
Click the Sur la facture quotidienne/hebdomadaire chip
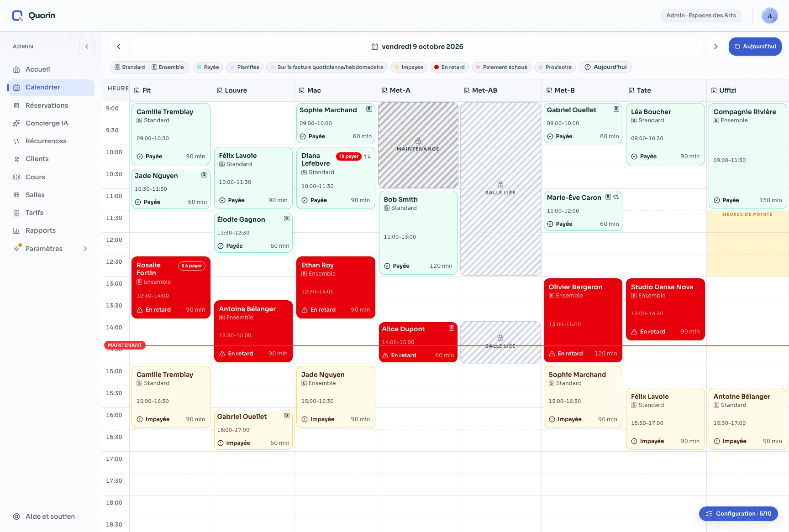327,67
